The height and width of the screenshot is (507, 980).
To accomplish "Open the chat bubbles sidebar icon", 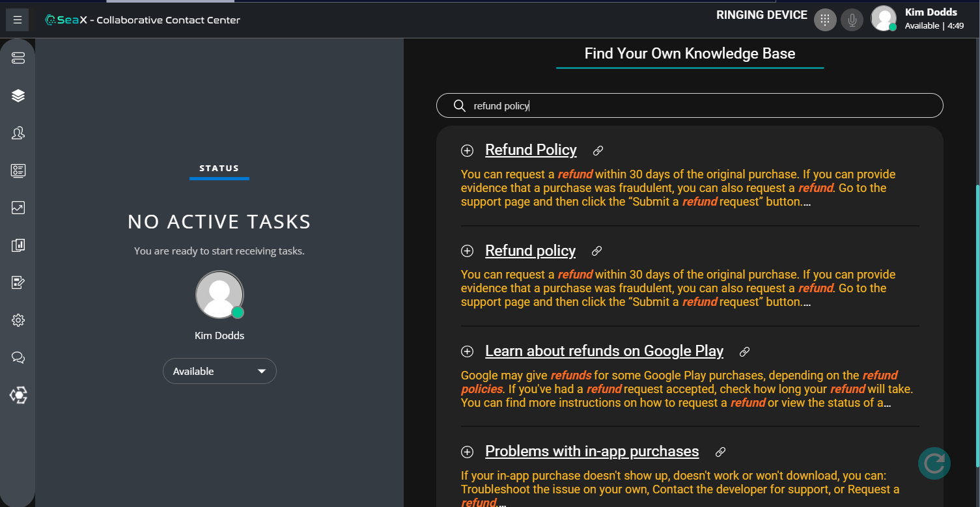I will [x=18, y=357].
